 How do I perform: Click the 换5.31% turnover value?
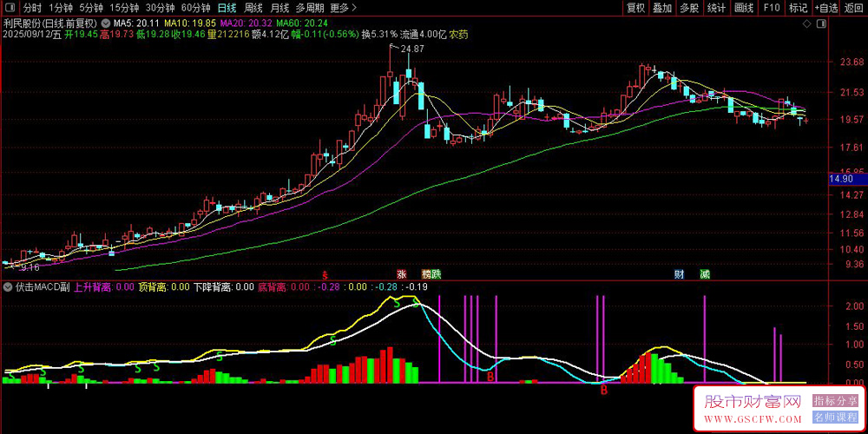pyautogui.click(x=380, y=35)
